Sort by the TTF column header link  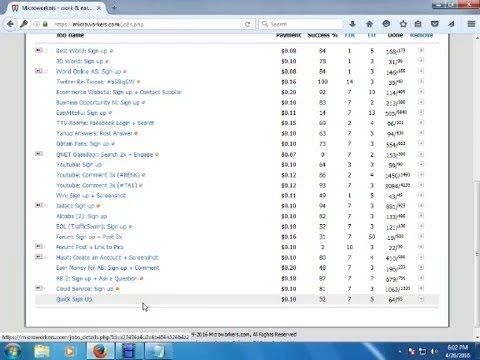pyautogui.click(x=371, y=35)
